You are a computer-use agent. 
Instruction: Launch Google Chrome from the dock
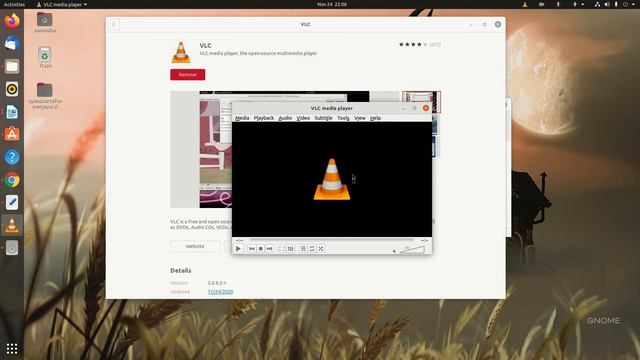coord(12,180)
